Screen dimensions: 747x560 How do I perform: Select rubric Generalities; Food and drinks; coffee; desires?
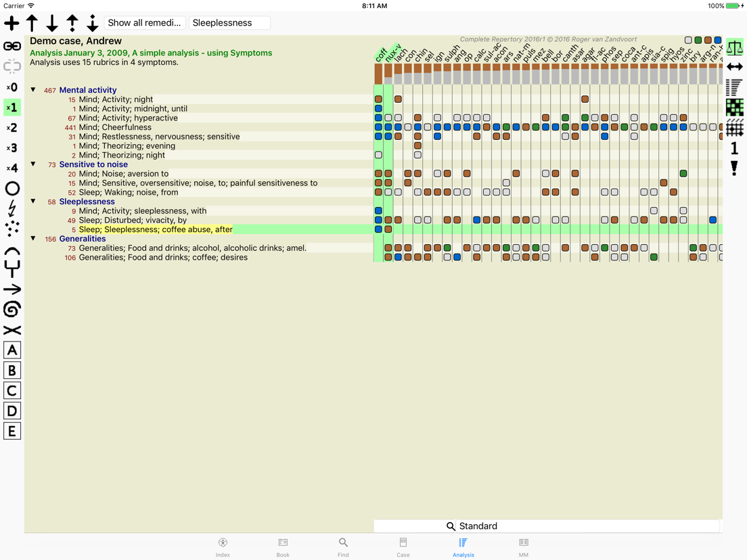tap(163, 257)
